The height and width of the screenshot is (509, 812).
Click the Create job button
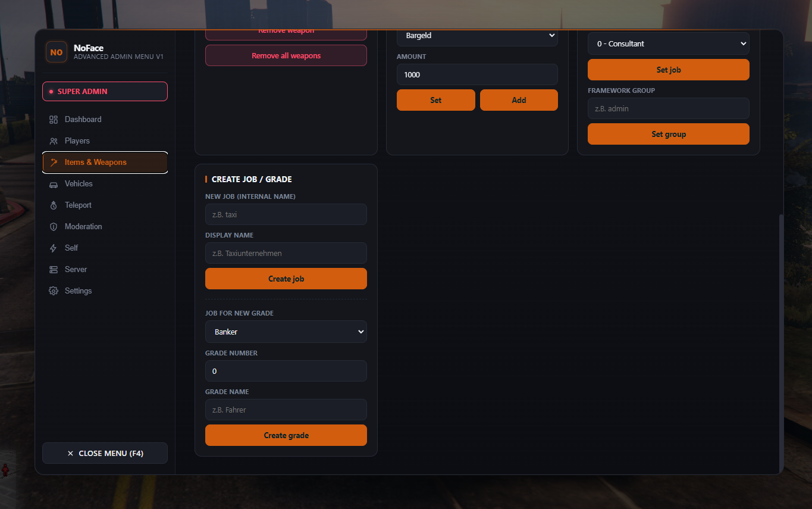point(286,279)
